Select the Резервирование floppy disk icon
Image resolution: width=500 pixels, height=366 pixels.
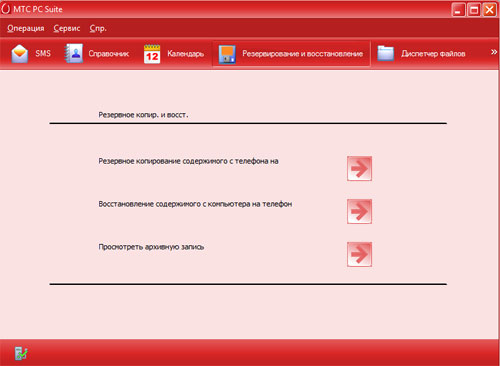227,54
